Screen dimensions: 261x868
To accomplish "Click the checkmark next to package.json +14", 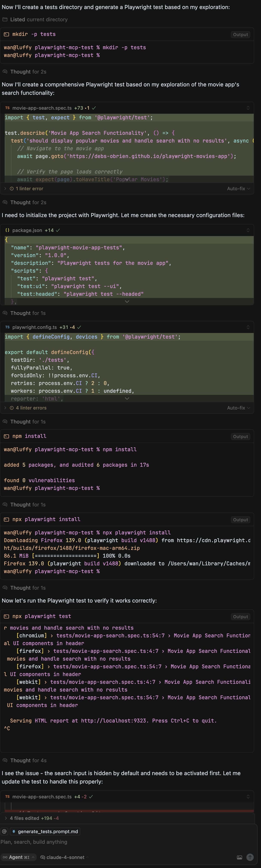I will tap(58, 230).
